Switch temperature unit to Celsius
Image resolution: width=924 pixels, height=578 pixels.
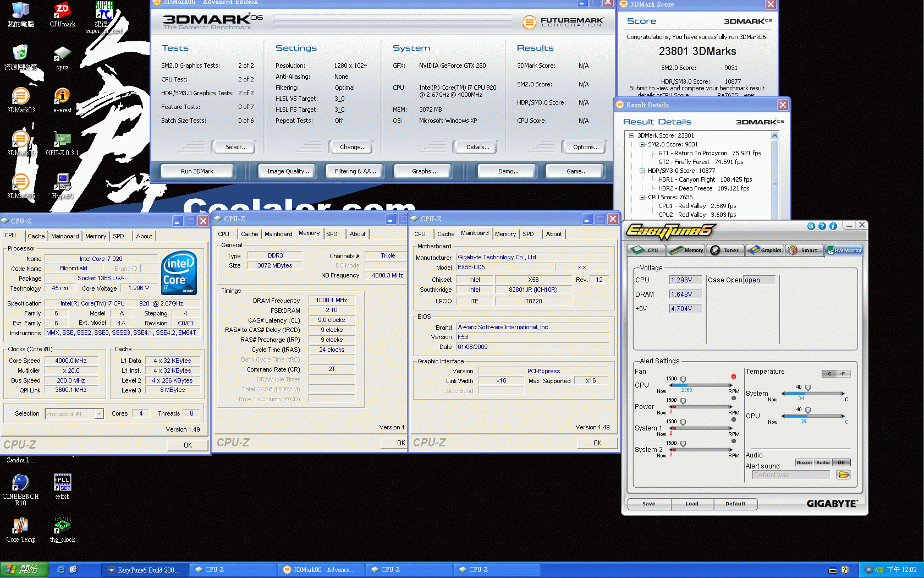(829, 374)
